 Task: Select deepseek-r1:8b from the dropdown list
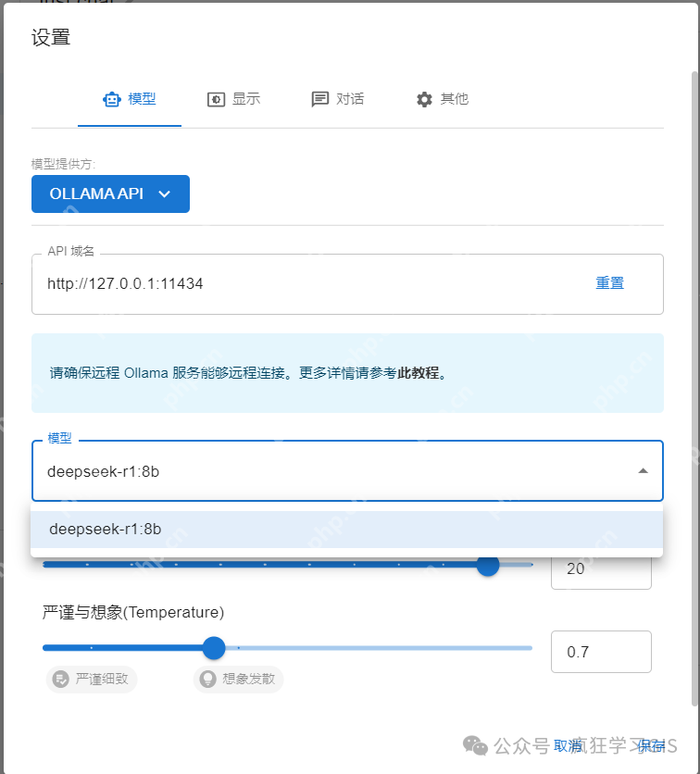point(346,530)
